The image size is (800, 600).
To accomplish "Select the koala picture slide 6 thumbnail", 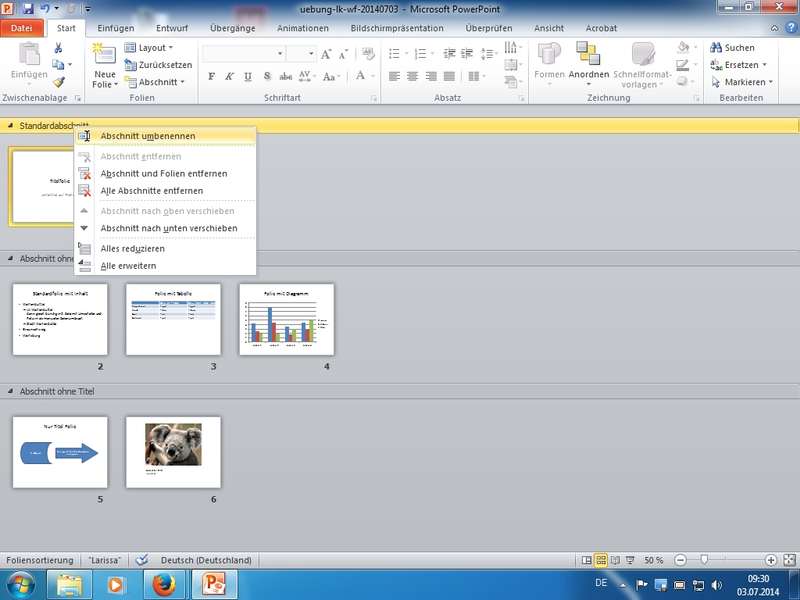I will pos(173,451).
